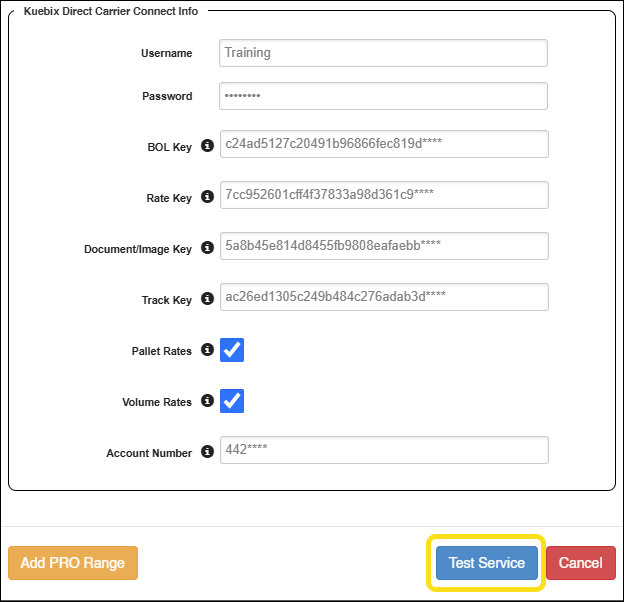
Task: Click the Track Key text field
Action: coord(383,297)
